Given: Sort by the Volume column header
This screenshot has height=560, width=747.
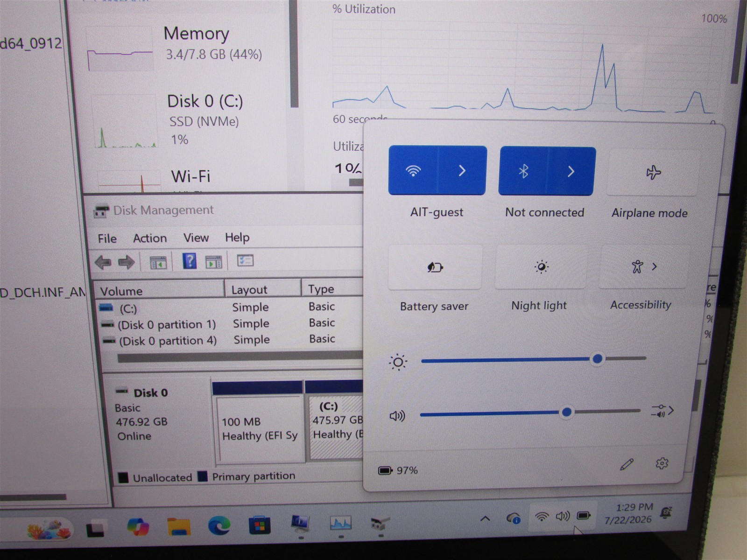Looking at the screenshot, I should click(x=159, y=290).
